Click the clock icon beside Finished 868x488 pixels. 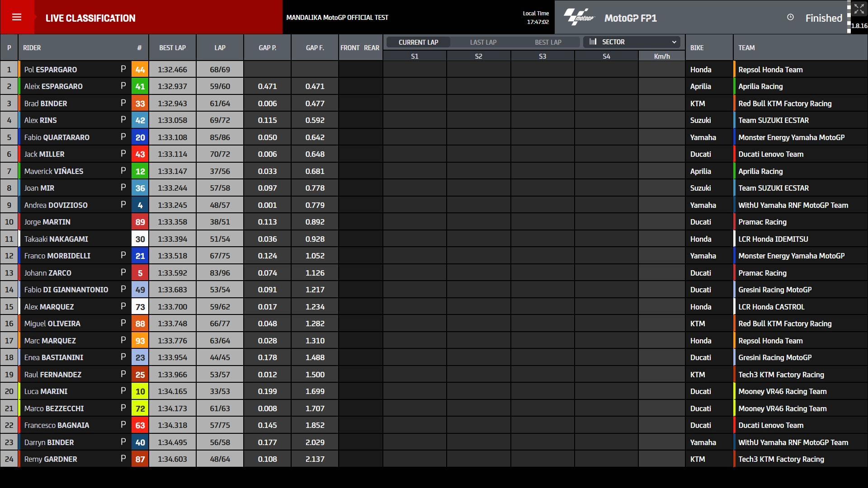coord(790,17)
